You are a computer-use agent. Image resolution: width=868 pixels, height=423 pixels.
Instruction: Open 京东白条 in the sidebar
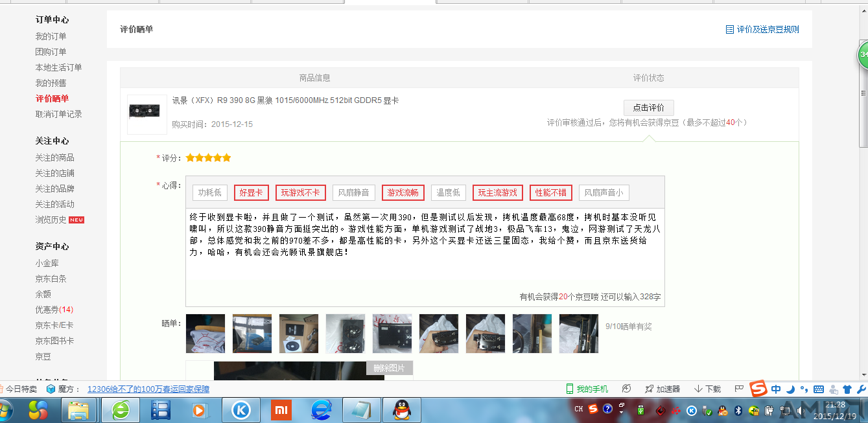(51, 279)
